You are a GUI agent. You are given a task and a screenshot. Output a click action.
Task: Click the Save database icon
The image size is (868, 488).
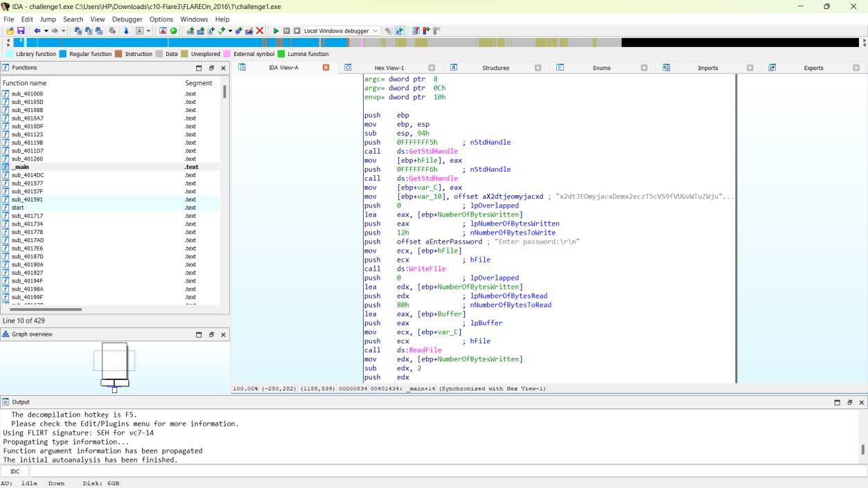(x=21, y=31)
